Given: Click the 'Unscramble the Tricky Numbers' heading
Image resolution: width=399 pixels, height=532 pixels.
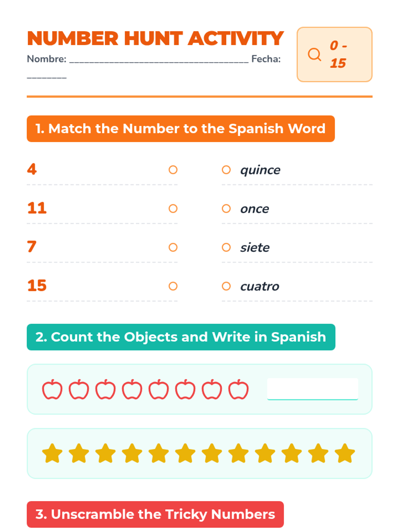Looking at the screenshot, I should 155,514.
